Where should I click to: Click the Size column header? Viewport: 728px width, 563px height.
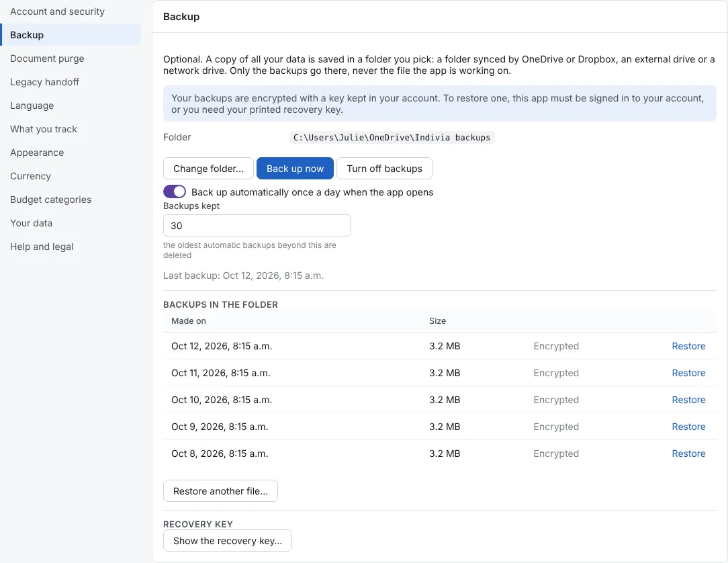click(437, 321)
